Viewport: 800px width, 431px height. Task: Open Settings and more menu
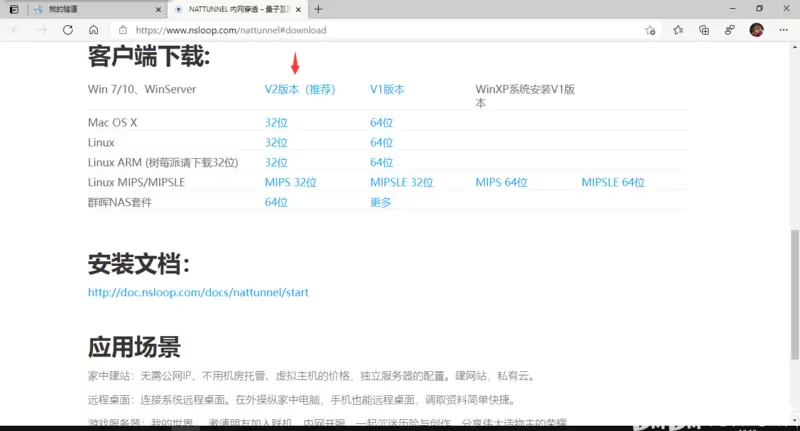click(784, 30)
